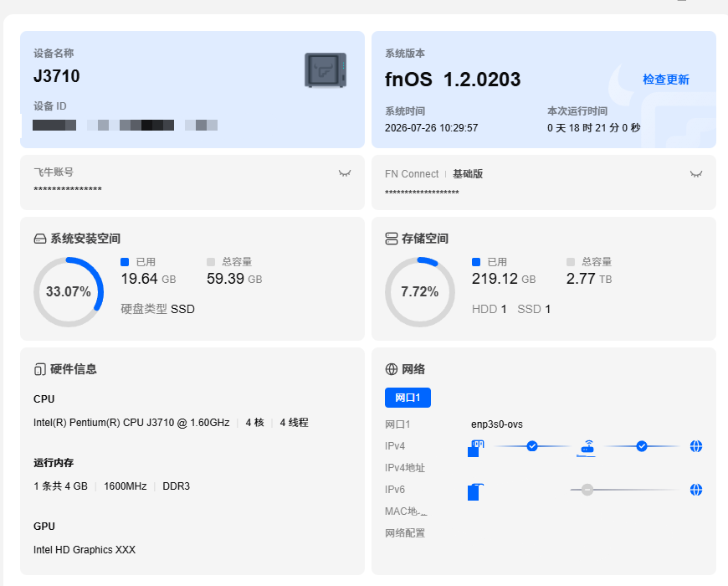
Task: Click the 存储空间 storage icon
Action: [x=392, y=239]
